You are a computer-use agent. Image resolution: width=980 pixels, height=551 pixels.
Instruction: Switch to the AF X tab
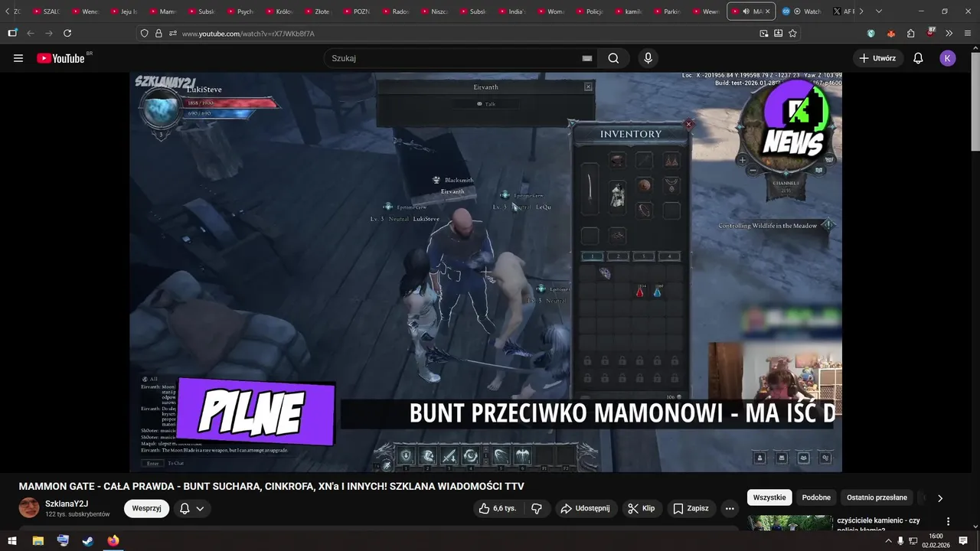click(x=843, y=11)
